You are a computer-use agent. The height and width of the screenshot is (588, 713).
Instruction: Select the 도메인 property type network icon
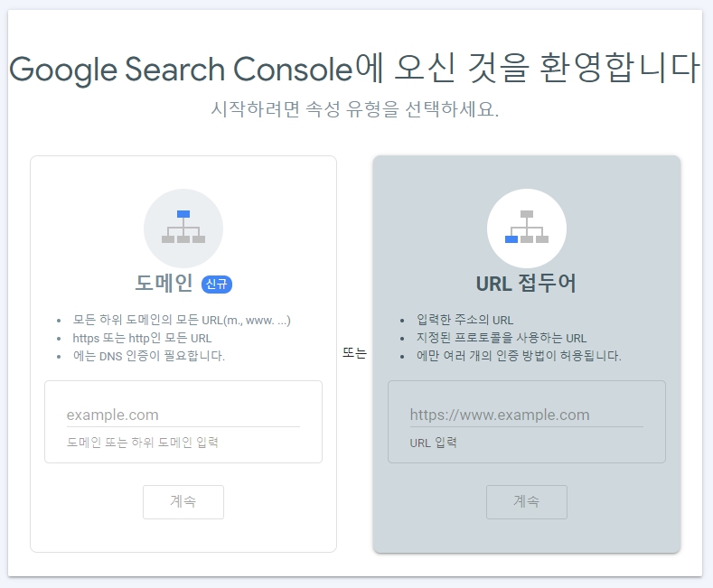[x=183, y=228]
